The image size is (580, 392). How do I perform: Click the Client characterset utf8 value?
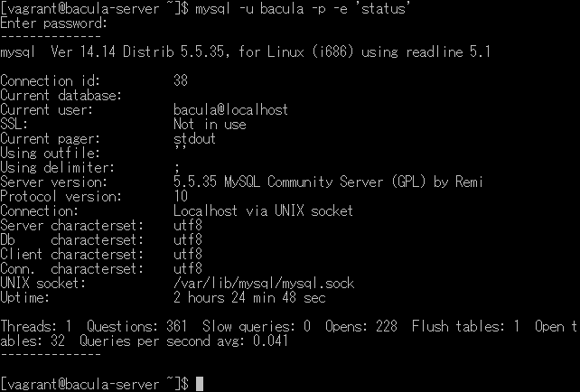pos(188,254)
